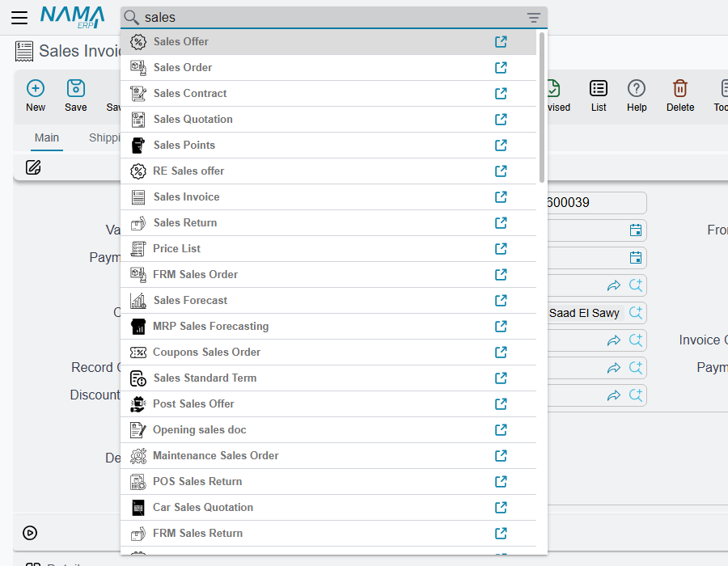Open Sales Points in new tab
The height and width of the screenshot is (566, 728).
[x=501, y=146]
